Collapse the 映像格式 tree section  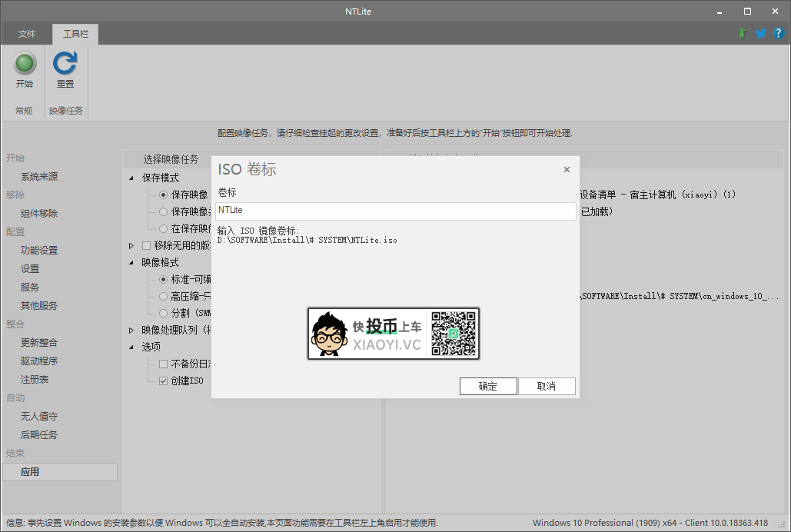(131, 262)
